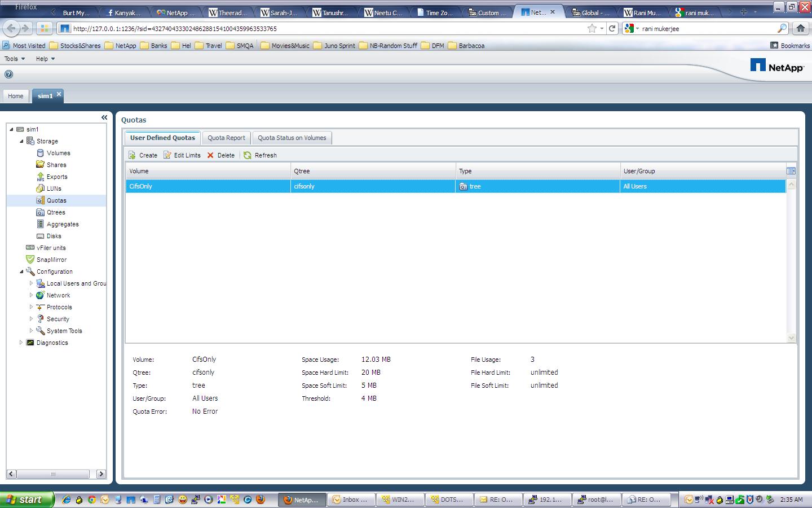Click the left panel horizontal scrollbar

(54, 474)
